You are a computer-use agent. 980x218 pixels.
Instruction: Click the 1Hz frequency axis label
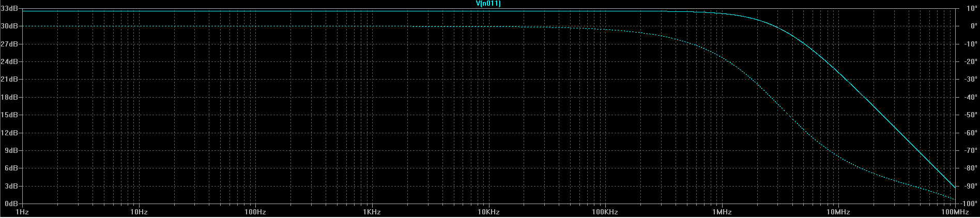point(21,212)
